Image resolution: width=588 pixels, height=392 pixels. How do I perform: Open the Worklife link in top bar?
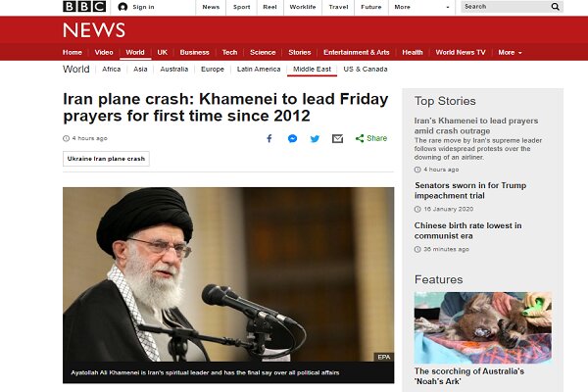303,7
